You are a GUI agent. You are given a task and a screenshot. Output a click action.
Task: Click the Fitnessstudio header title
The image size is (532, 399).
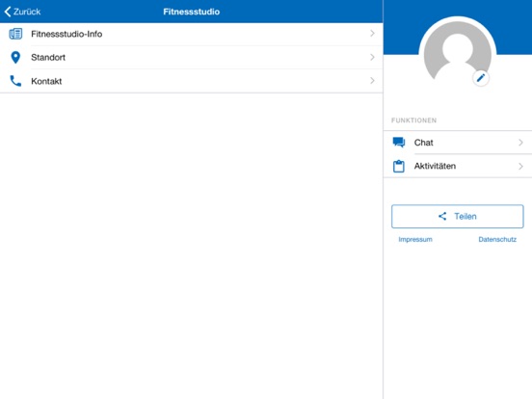coord(192,12)
